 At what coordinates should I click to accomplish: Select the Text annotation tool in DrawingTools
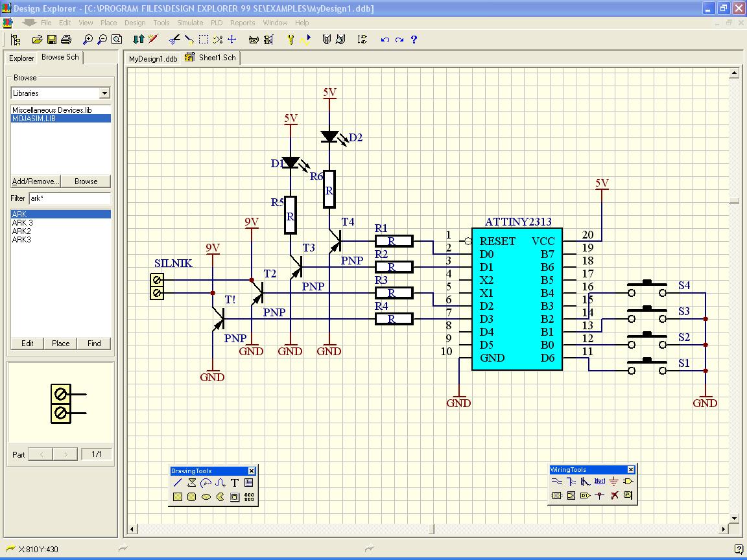[235, 483]
